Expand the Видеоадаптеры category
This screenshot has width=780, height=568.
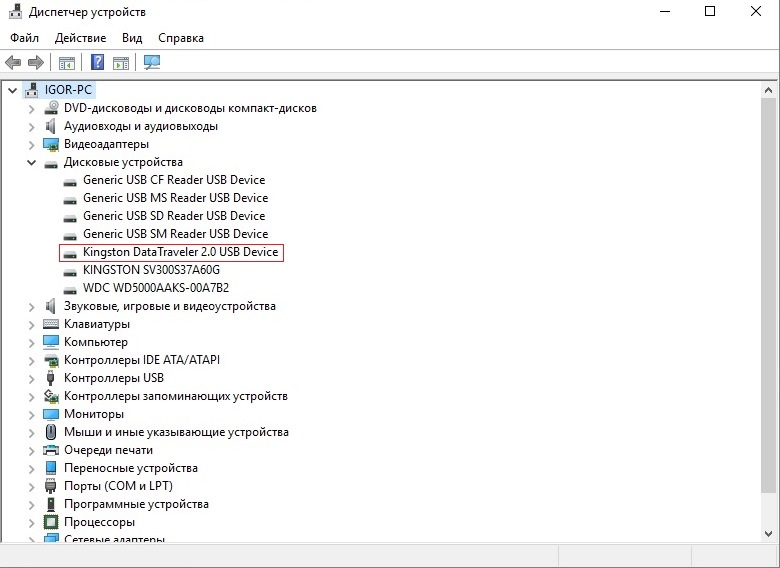click(x=31, y=144)
